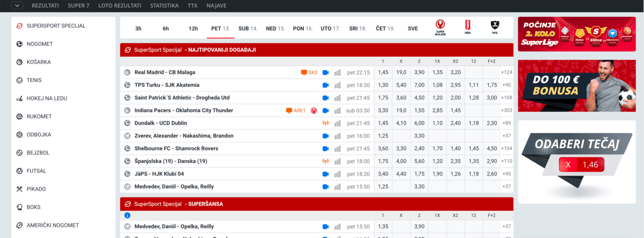Expand the top-left chevron dropdown

[18, 5]
